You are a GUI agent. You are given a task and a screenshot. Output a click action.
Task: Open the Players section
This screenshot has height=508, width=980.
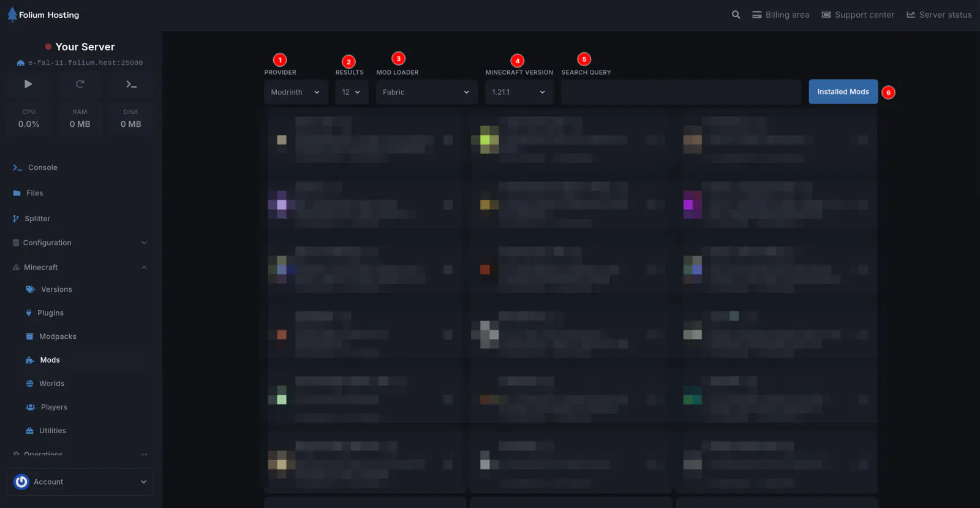pyautogui.click(x=54, y=408)
